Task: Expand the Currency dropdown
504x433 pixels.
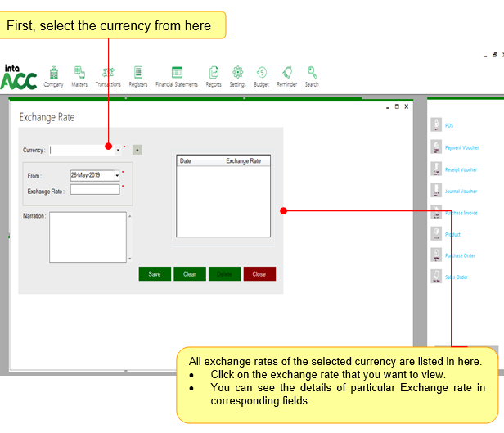Action: click(118, 150)
